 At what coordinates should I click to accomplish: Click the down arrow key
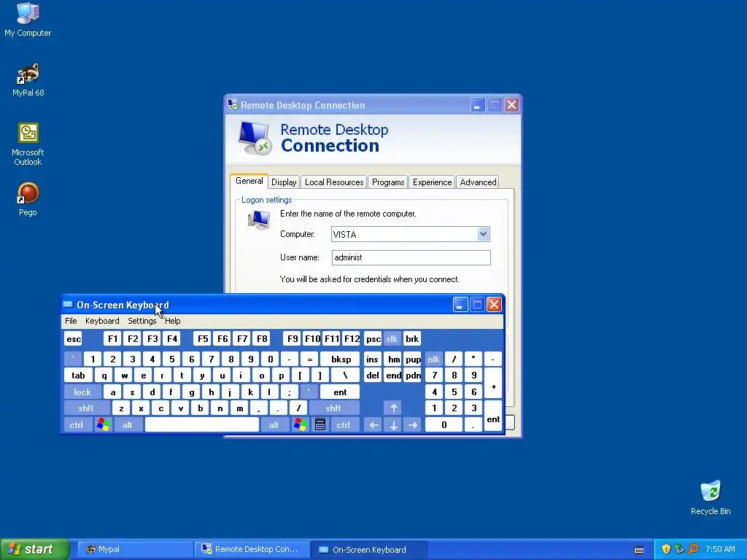(393, 425)
